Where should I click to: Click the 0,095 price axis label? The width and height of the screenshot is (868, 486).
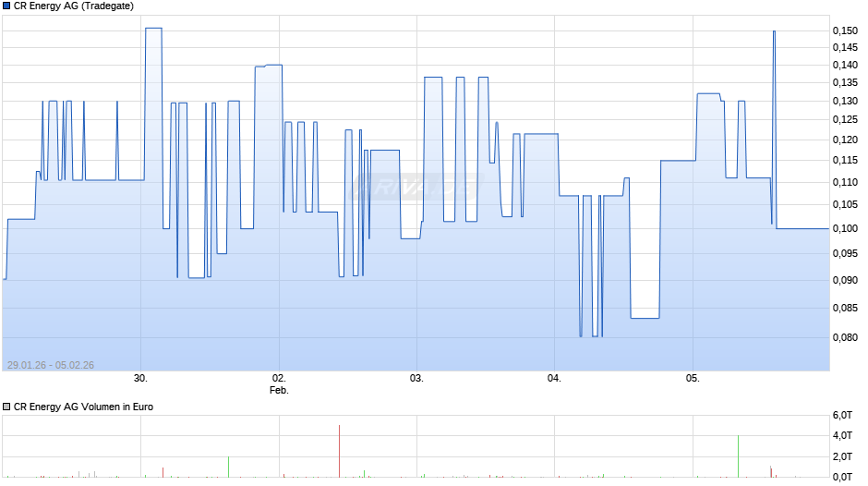(x=845, y=254)
